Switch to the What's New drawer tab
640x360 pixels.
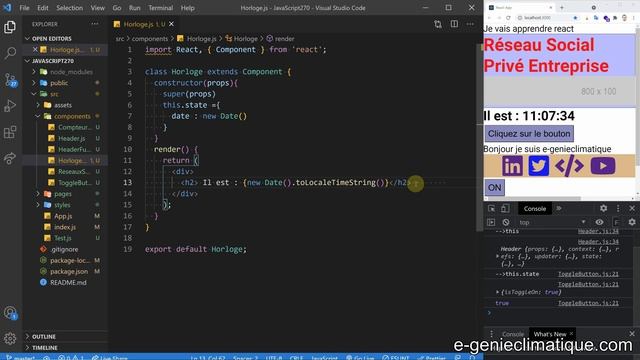(x=550, y=334)
